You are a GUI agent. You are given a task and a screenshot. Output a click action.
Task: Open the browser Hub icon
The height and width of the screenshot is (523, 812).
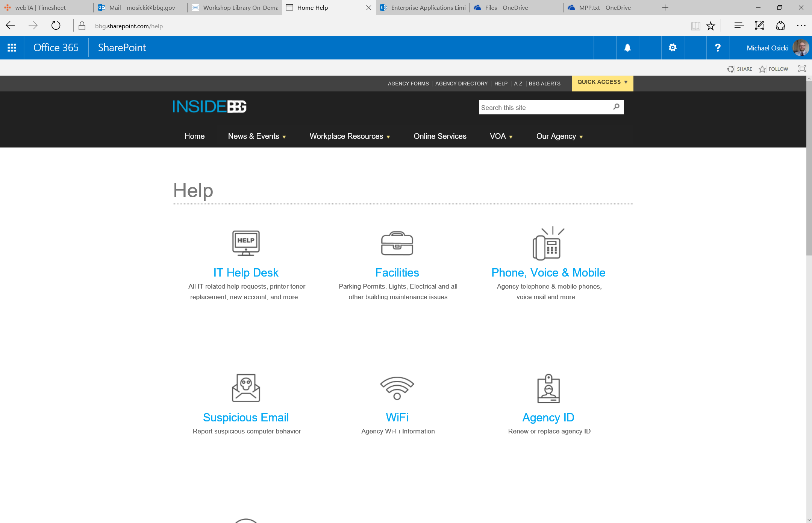[739, 26]
